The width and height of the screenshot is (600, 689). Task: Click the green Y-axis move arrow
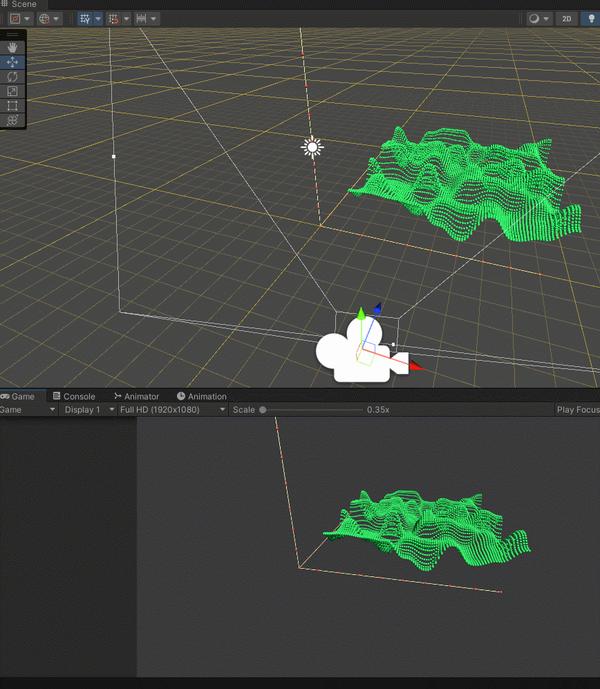coord(361,314)
